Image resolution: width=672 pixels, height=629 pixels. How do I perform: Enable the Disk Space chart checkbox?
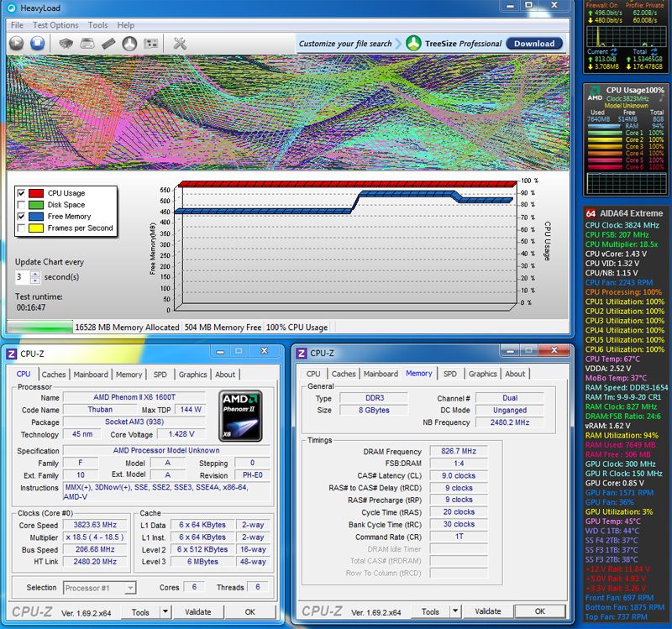(x=21, y=205)
